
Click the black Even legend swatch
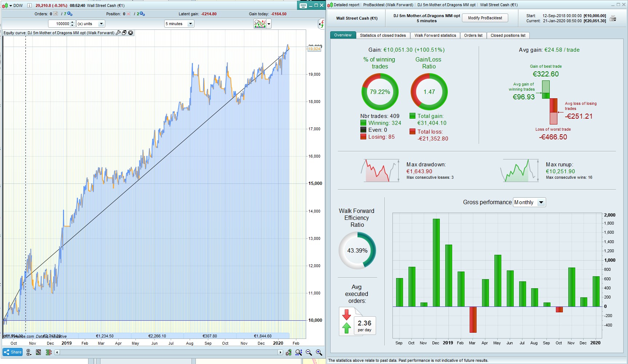[x=363, y=130]
